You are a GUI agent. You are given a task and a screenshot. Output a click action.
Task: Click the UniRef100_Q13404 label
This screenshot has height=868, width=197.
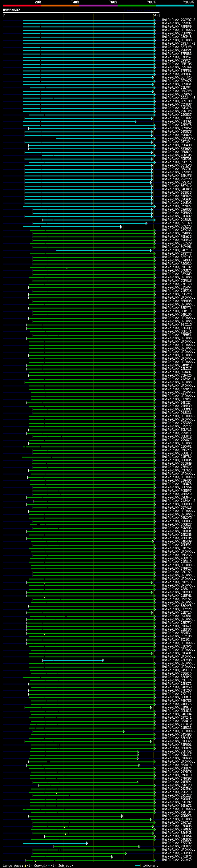[x=175, y=287]
